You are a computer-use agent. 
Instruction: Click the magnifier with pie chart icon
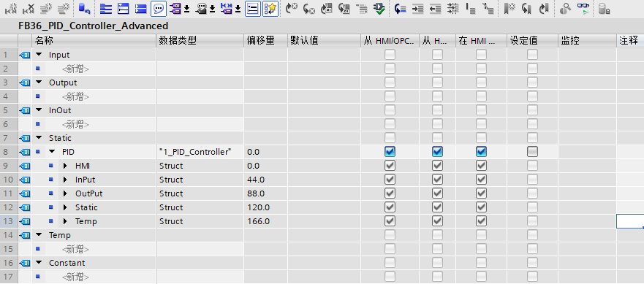(566, 8)
